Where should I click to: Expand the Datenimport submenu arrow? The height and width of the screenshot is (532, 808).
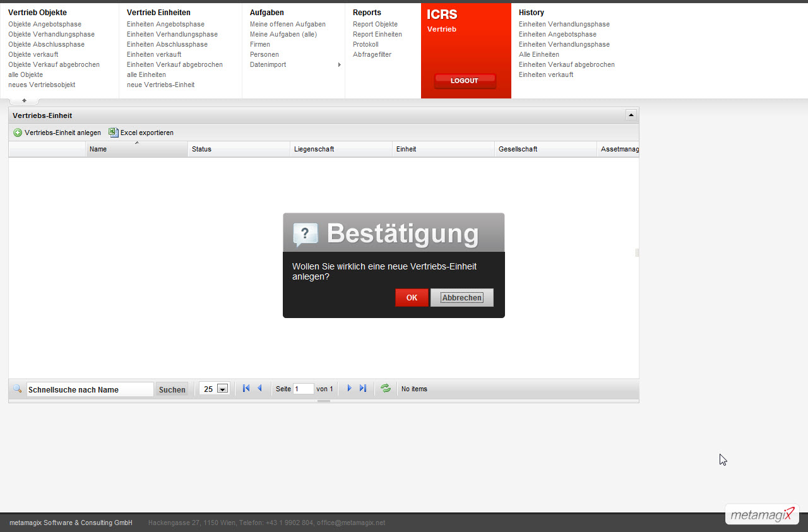tap(340, 65)
